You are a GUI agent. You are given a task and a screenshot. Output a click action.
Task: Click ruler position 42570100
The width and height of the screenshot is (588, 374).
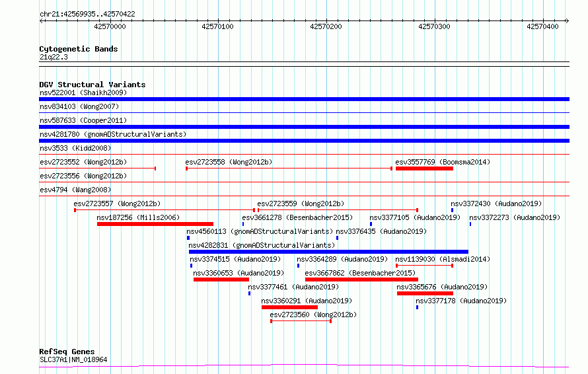point(217,26)
